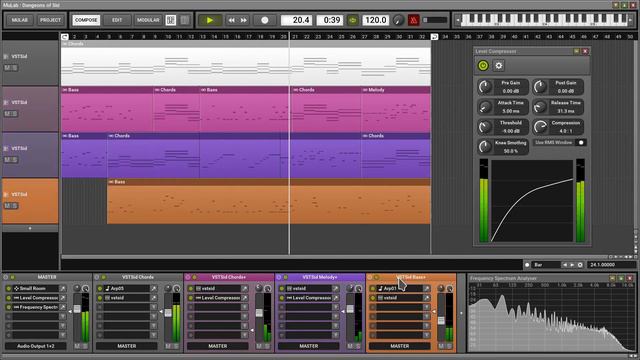Click the 120.0 tempo field
The image size is (640, 360).
376,20
